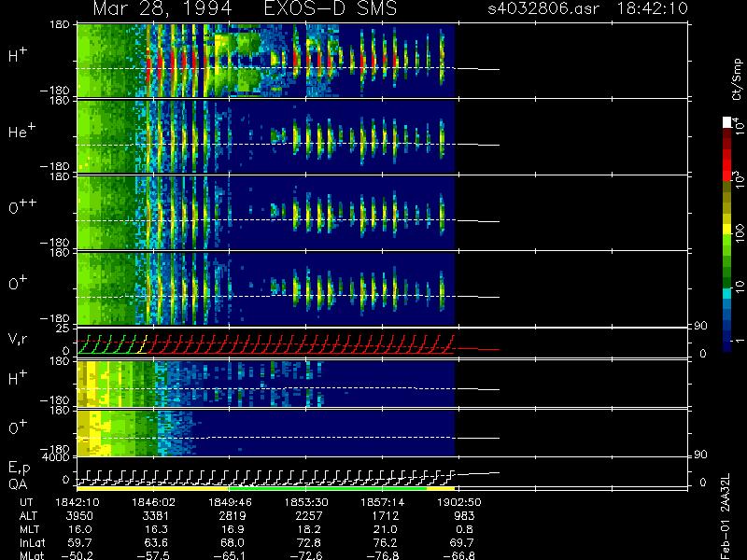Screen dimensions: 747x560
Task: Click the rotated 'Feb-01 2AA32L' stamp
Action: (x=726, y=516)
